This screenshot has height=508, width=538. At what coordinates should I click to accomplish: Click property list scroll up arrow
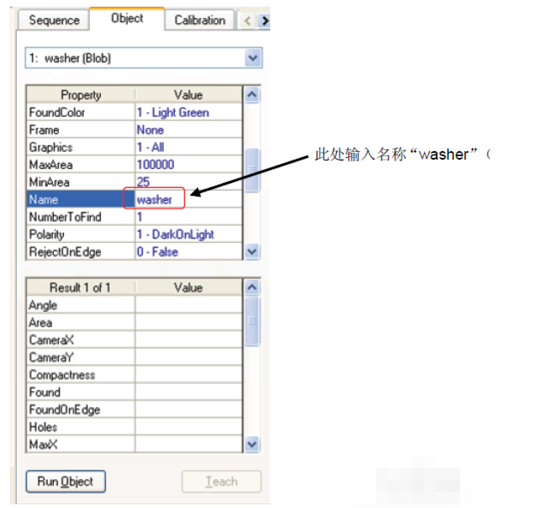pyautogui.click(x=252, y=95)
